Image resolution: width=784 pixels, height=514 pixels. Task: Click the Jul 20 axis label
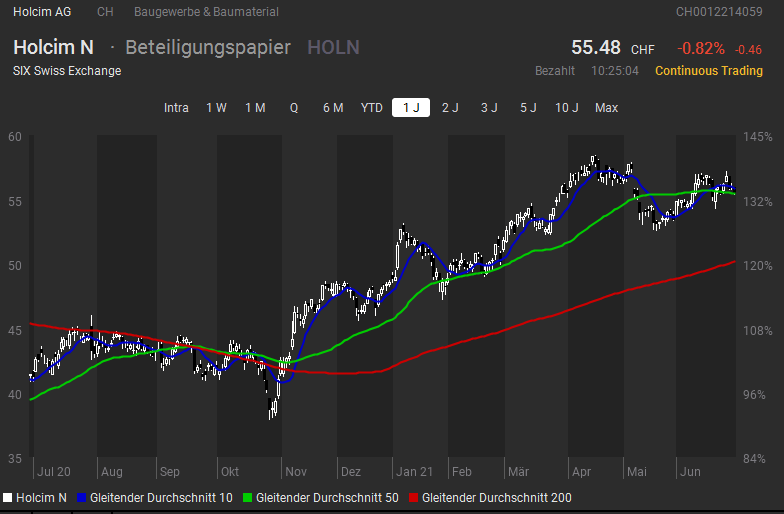click(54, 472)
